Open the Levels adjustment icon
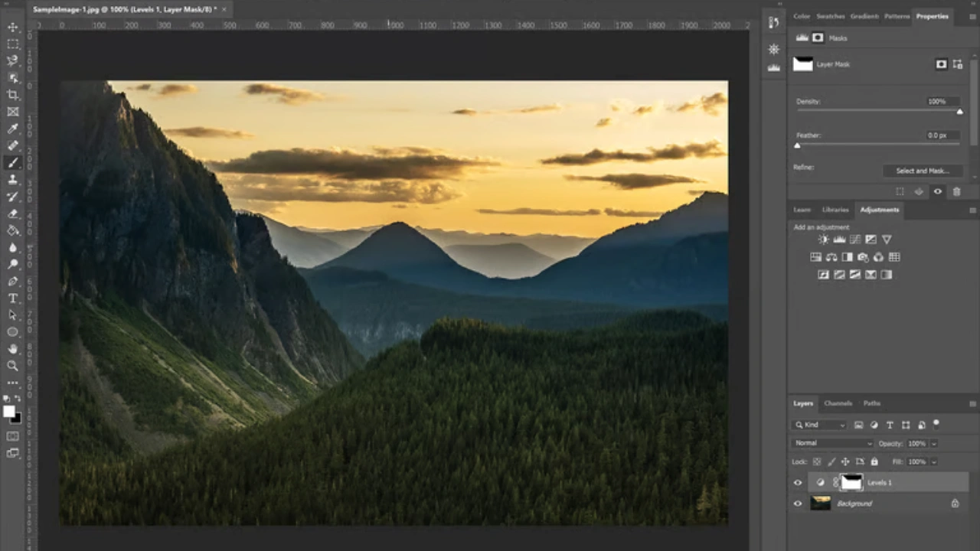The image size is (980, 551). click(x=839, y=239)
